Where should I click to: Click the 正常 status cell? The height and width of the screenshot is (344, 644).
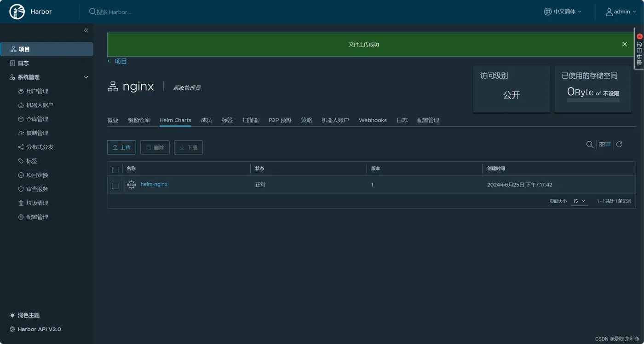point(260,185)
